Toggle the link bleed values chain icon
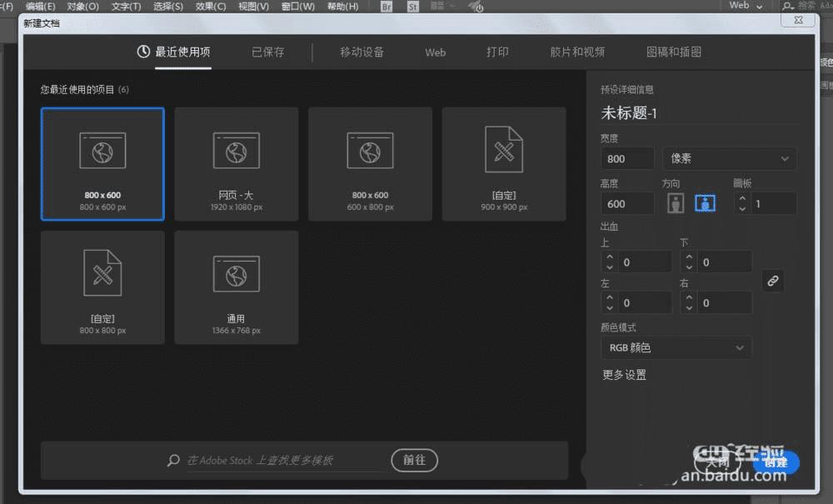Image resolution: width=833 pixels, height=504 pixels. (x=773, y=281)
